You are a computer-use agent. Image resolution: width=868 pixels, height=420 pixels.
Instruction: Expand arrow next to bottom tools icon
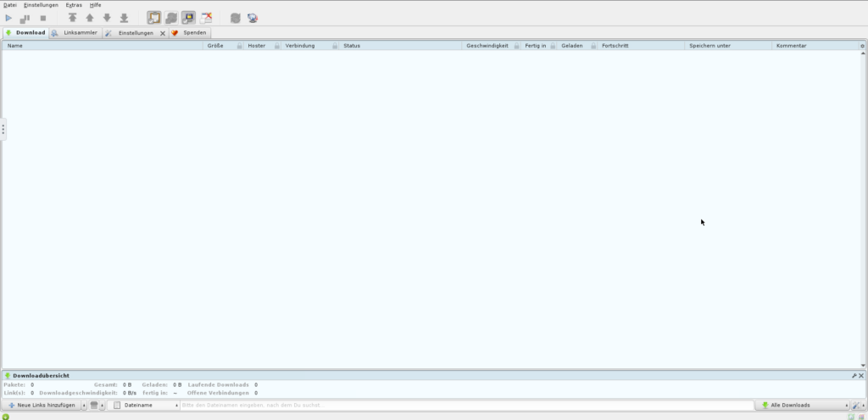[x=864, y=406]
